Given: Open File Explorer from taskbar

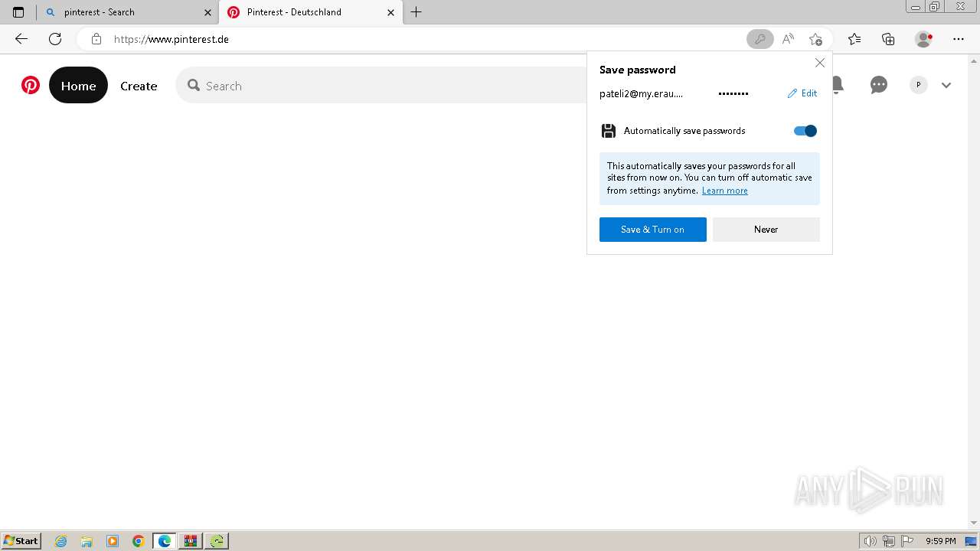Looking at the screenshot, I should tap(87, 541).
